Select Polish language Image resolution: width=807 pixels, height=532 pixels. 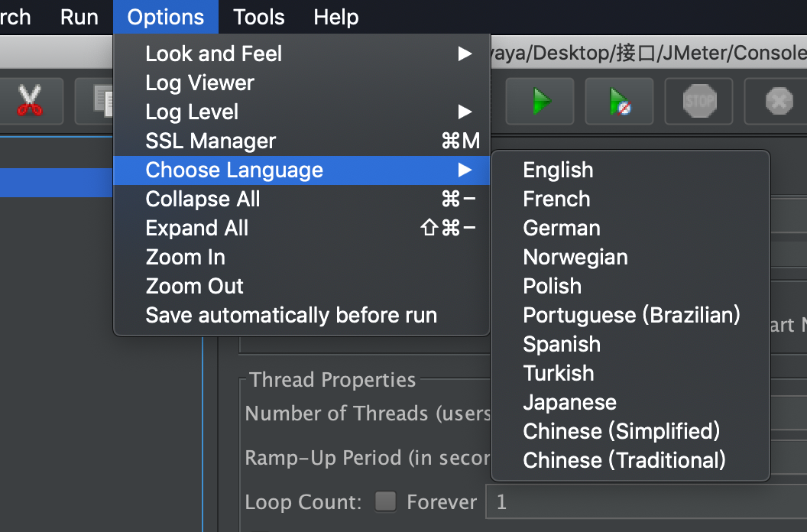(x=630, y=286)
